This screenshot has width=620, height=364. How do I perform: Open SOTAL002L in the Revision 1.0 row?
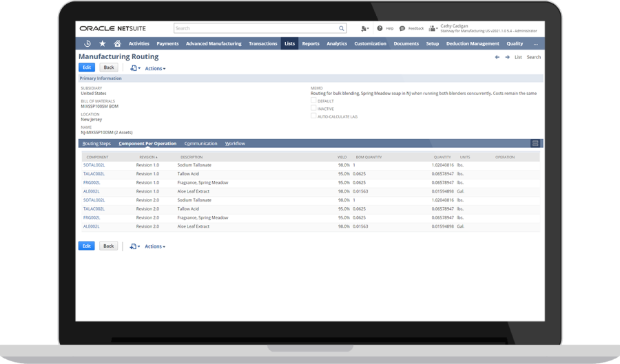click(x=94, y=165)
